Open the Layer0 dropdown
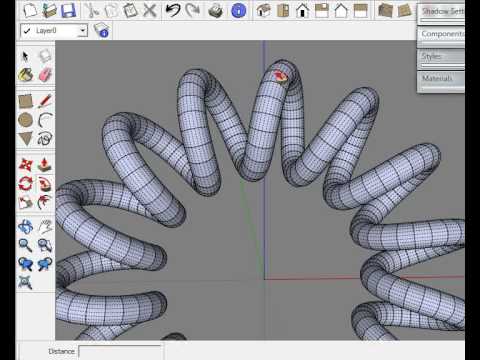The height and width of the screenshot is (360, 480). 54,31
